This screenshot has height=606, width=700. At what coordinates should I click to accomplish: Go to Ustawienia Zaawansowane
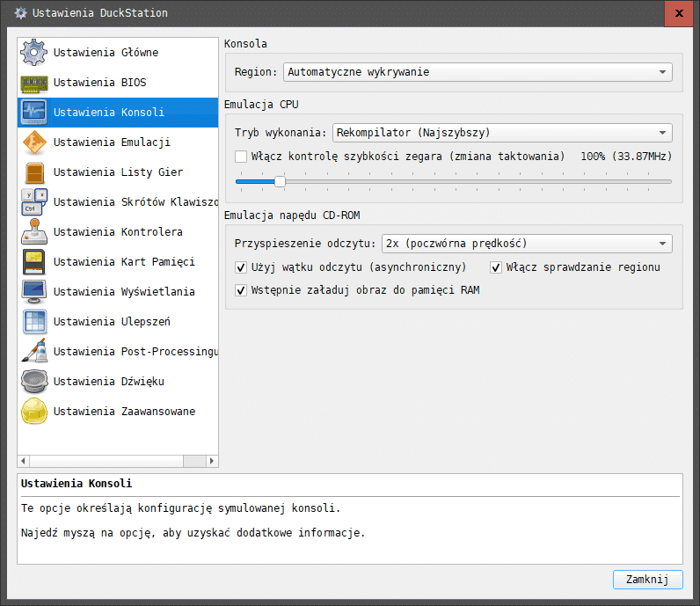118,412
